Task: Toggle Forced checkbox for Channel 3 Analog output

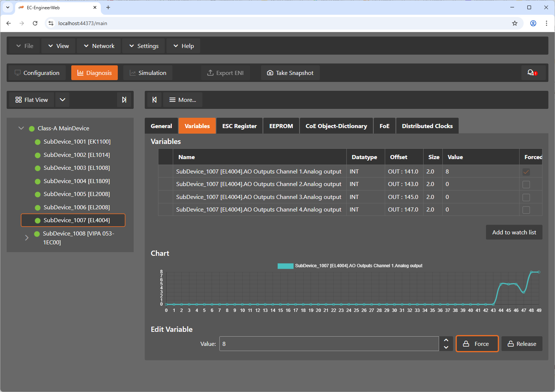Action: 526,197
